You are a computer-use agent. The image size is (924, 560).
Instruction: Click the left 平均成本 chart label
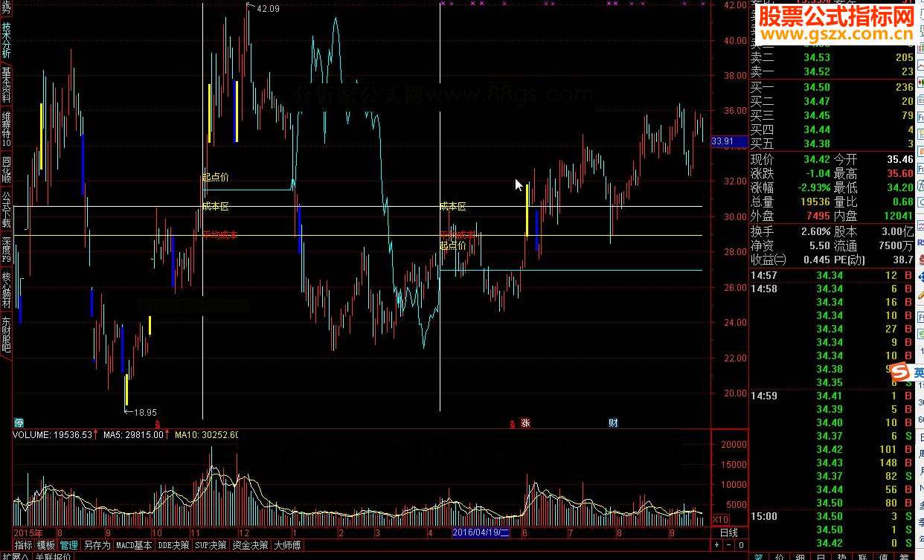[x=220, y=235]
